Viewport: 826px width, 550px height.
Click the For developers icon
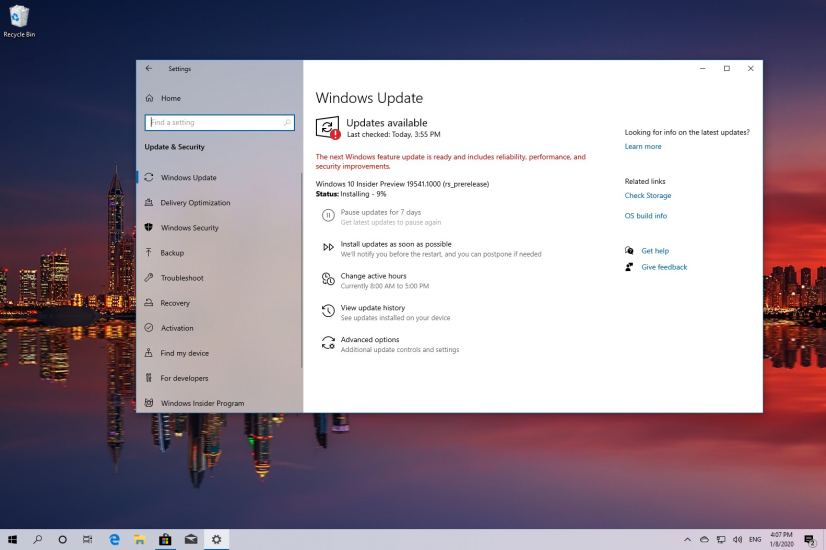coord(149,378)
